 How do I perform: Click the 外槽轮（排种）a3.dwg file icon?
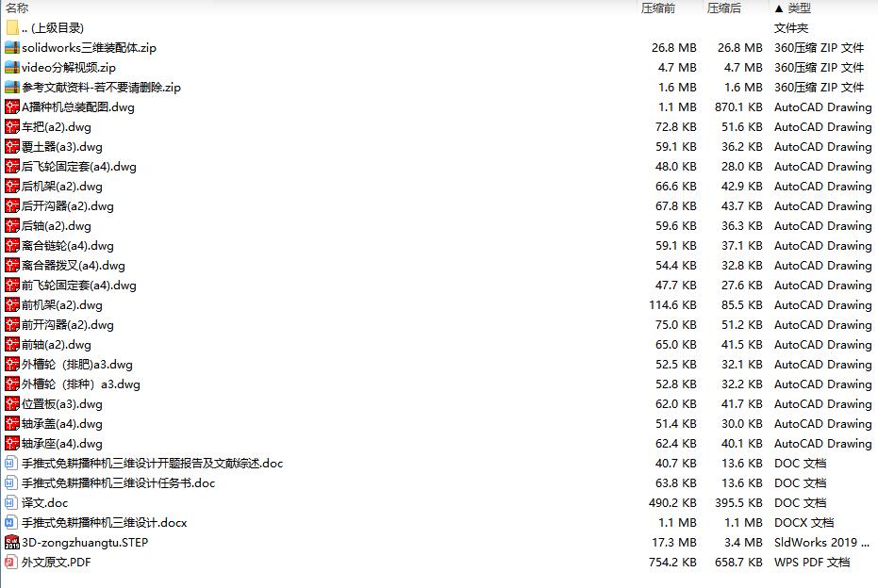(12, 384)
